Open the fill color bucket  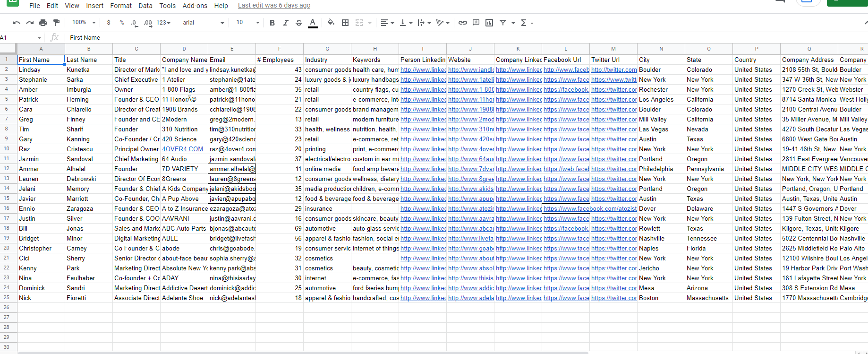[331, 23]
